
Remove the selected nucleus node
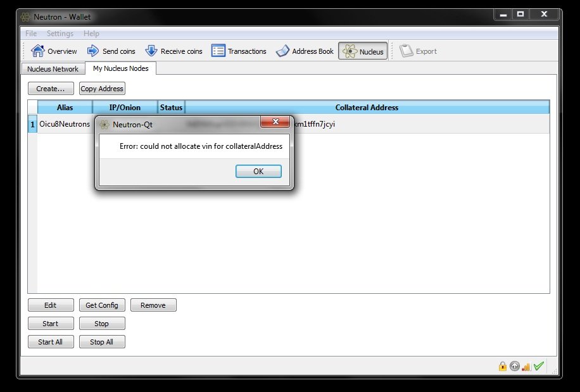153,305
